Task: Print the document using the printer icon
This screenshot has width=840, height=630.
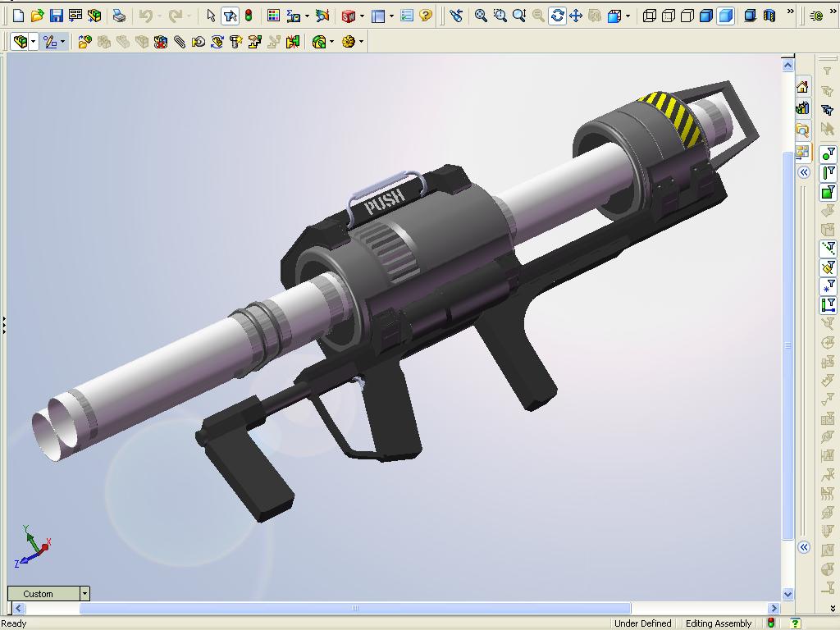Action: (x=119, y=16)
